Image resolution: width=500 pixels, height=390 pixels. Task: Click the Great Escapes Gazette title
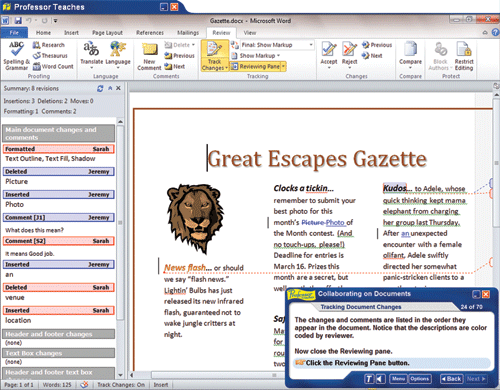point(317,159)
